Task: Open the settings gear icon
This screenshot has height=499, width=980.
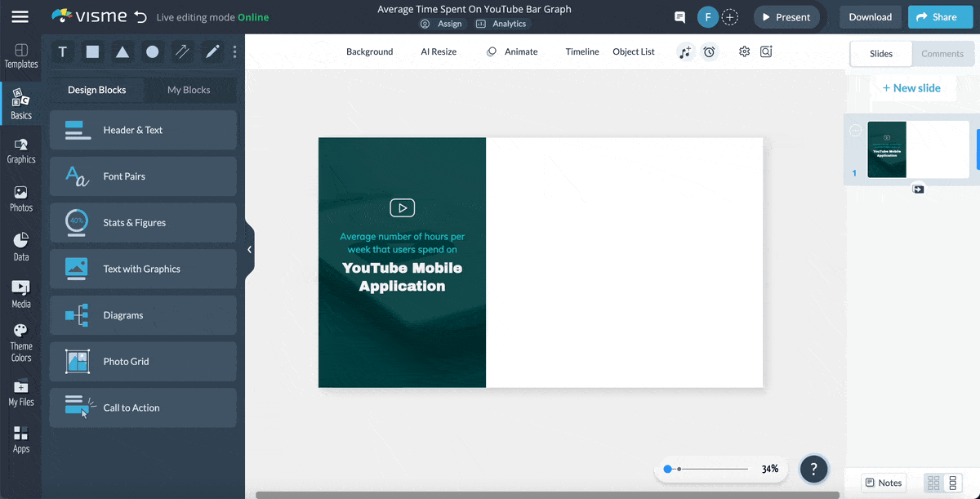Action: 744,51
